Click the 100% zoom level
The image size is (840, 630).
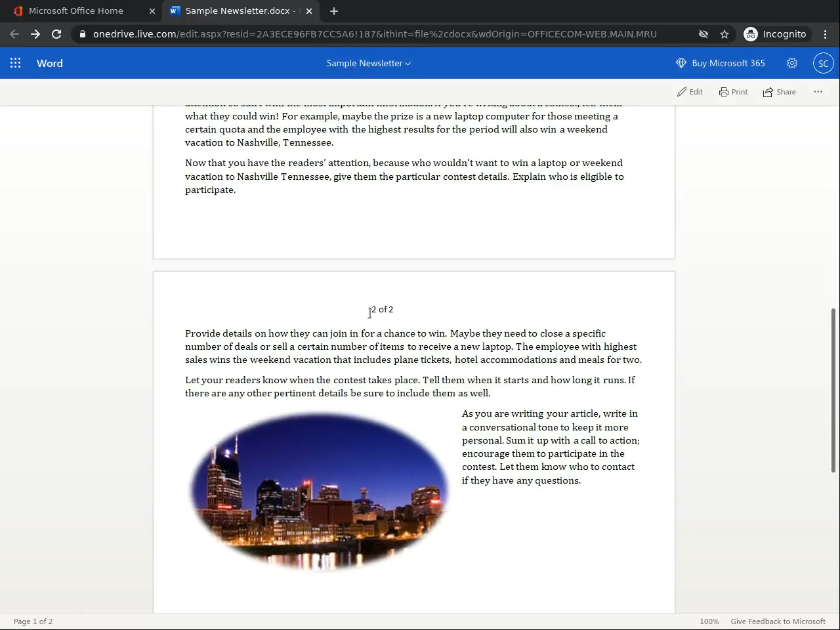709,621
